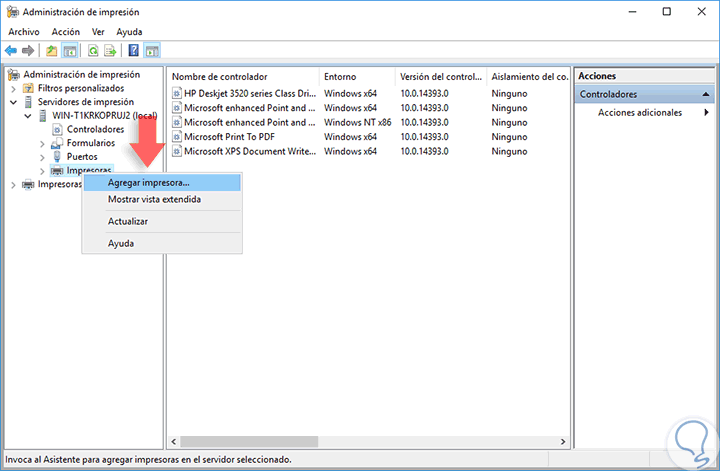720x471 pixels.
Task: Sort by Aislamiento del co. column header
Action: click(x=528, y=77)
